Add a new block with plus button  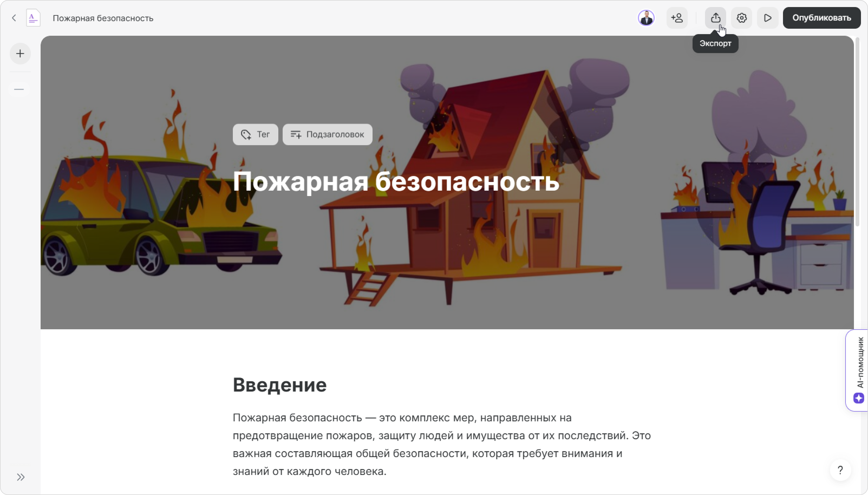20,54
